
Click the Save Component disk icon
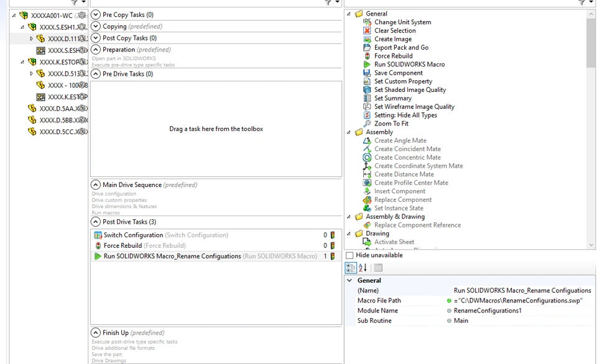point(367,73)
